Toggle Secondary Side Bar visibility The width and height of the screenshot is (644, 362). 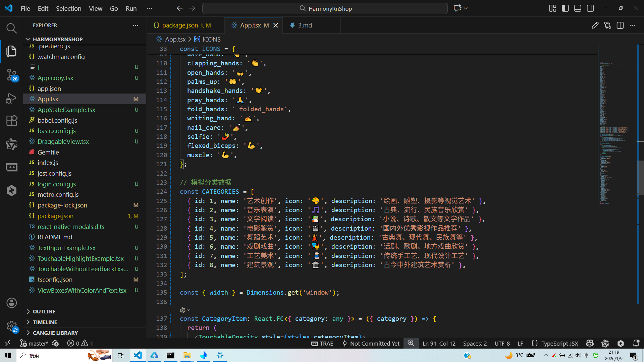590,8
